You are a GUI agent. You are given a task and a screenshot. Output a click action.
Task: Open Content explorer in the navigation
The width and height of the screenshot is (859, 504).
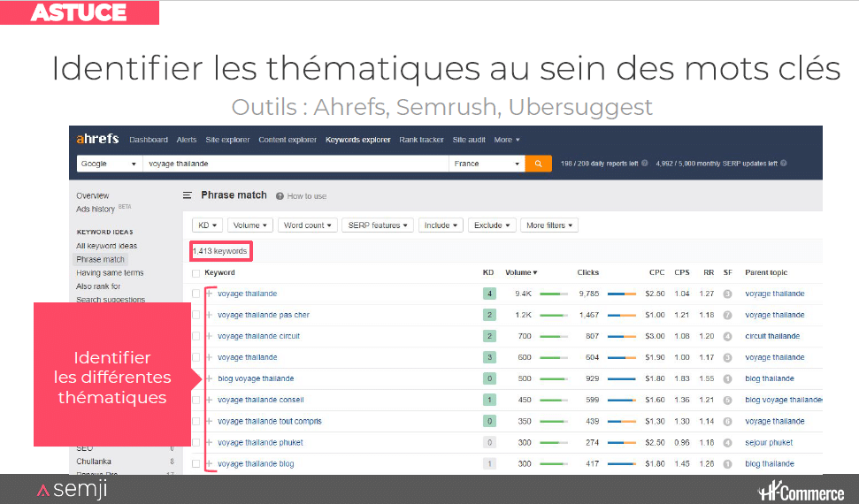pyautogui.click(x=288, y=140)
